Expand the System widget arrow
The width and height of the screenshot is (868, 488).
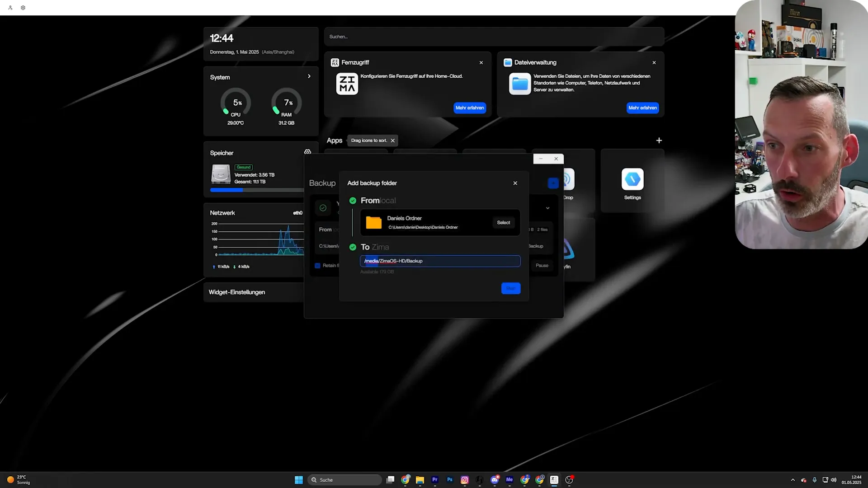coord(309,76)
